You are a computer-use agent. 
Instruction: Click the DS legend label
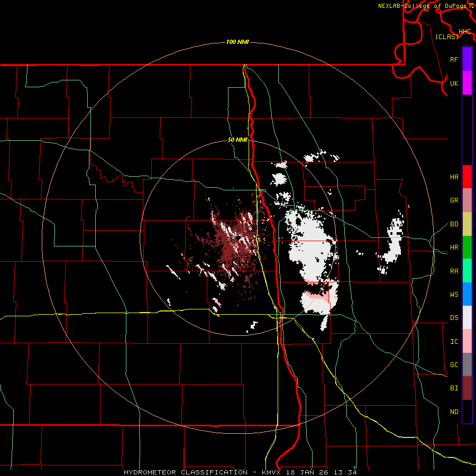click(x=454, y=318)
